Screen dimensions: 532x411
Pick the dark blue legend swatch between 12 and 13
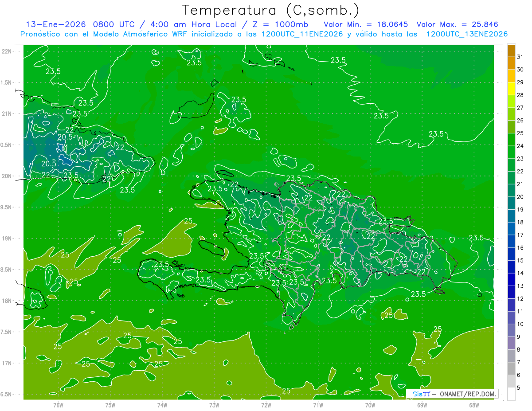coord(511,293)
